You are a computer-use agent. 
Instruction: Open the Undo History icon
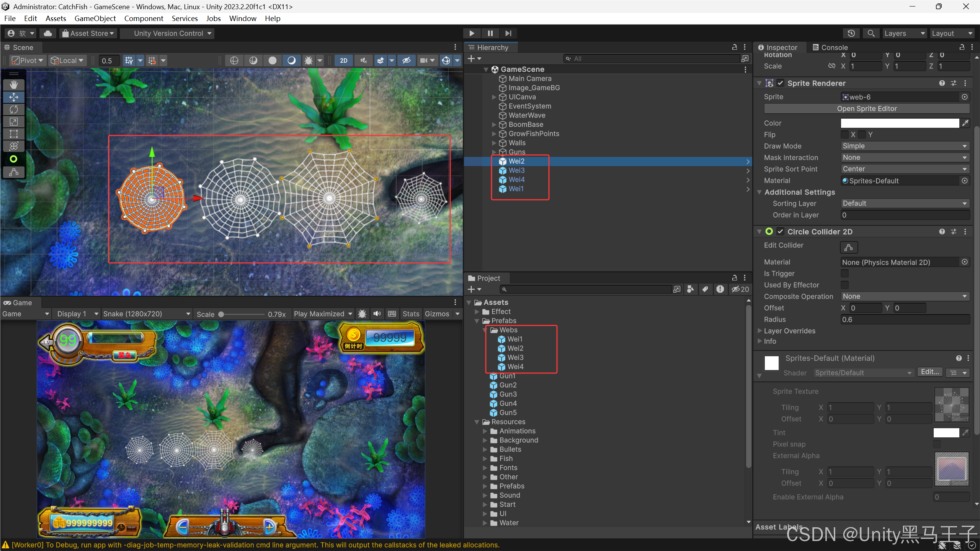coord(851,33)
